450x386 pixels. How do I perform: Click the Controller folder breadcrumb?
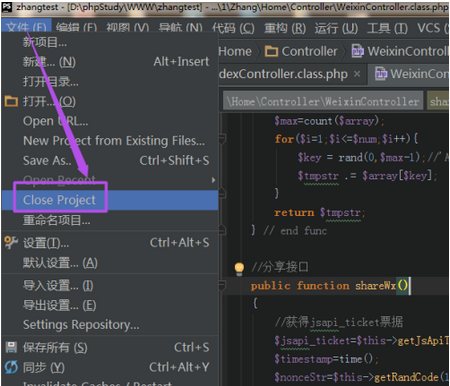(301, 51)
